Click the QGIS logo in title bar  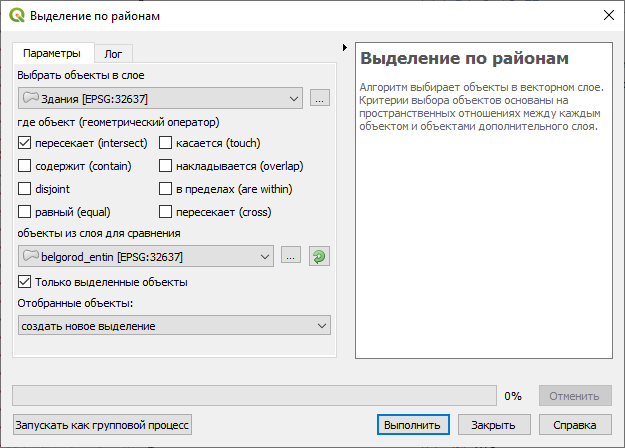[x=17, y=16]
